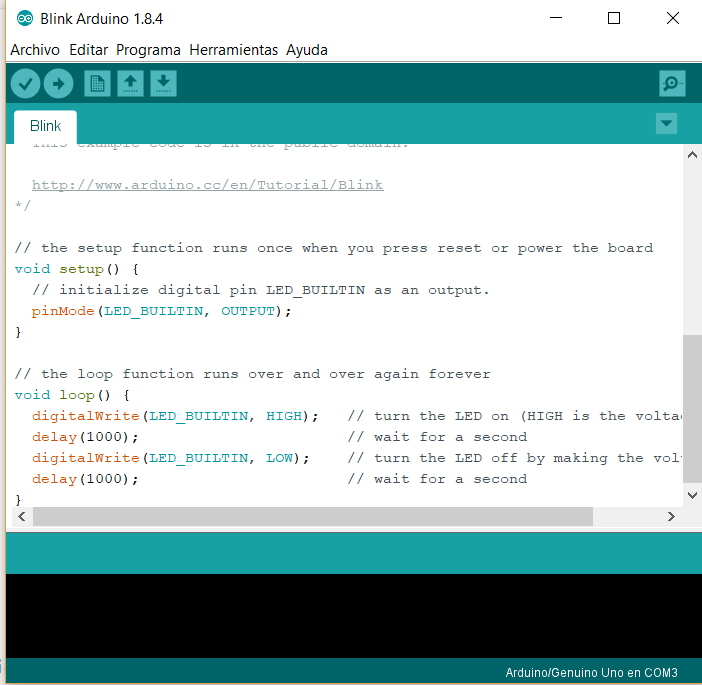Image resolution: width=702 pixels, height=685 pixels.
Task: Click the digitalWrite(LED_BUILTIN, HIGH) statement
Action: 175,416
